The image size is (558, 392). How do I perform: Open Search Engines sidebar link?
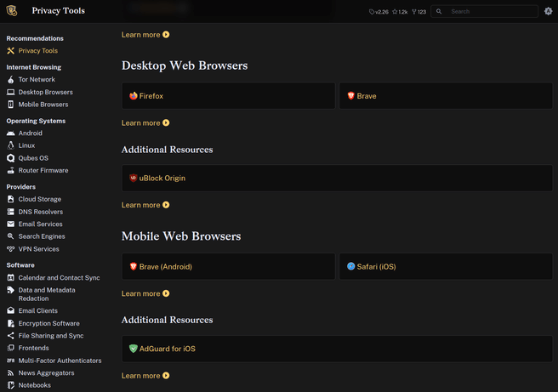[x=42, y=236]
